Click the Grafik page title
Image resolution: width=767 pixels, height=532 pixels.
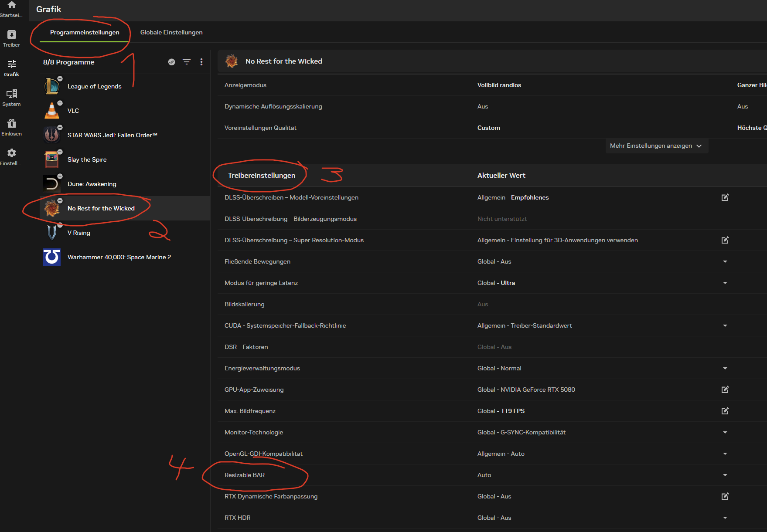click(x=49, y=9)
